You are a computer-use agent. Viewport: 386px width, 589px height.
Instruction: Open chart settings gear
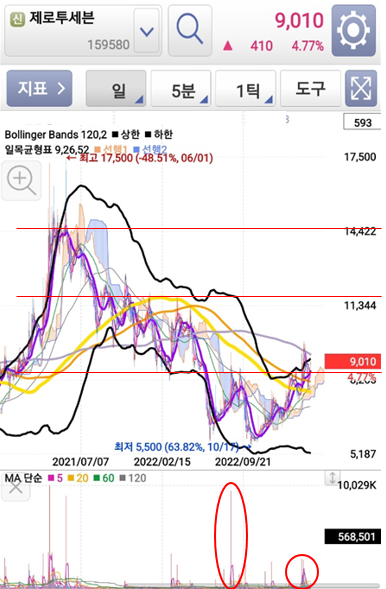tap(354, 30)
